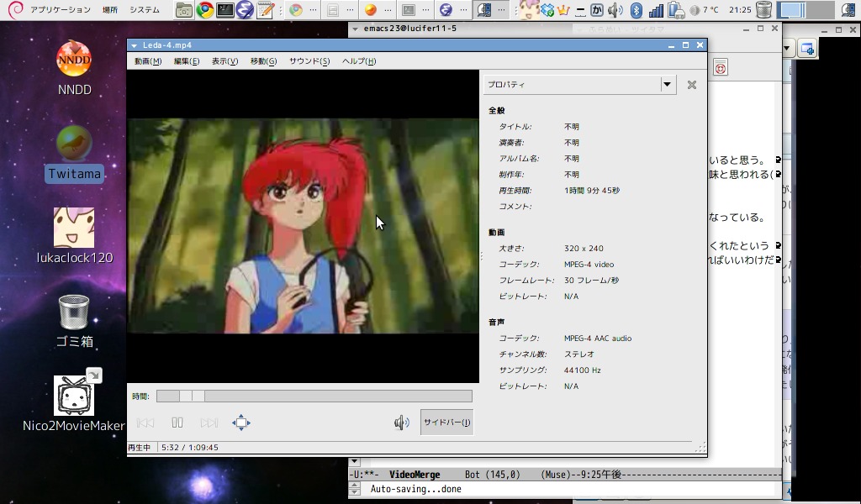Open the アプリケーション panel menu

tap(60, 9)
